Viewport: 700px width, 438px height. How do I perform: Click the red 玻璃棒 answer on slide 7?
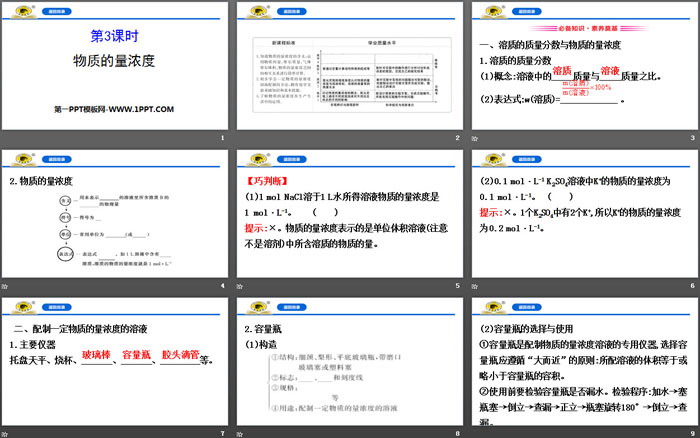(x=96, y=355)
